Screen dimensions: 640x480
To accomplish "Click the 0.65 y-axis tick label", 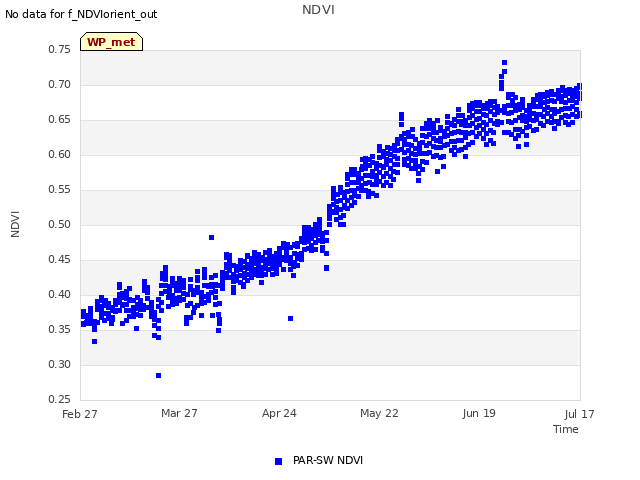I will coord(60,120).
